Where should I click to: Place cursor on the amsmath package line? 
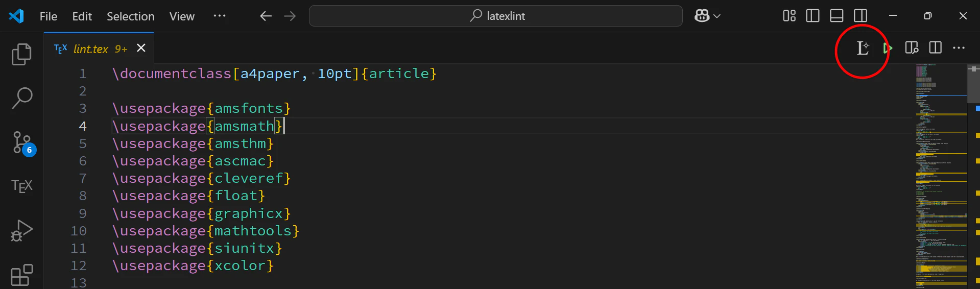coord(197,126)
